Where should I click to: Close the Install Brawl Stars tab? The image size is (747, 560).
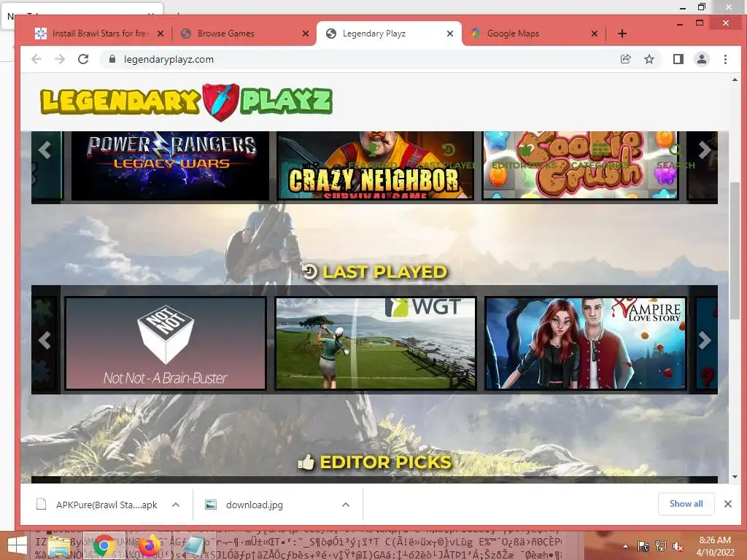[x=160, y=34]
